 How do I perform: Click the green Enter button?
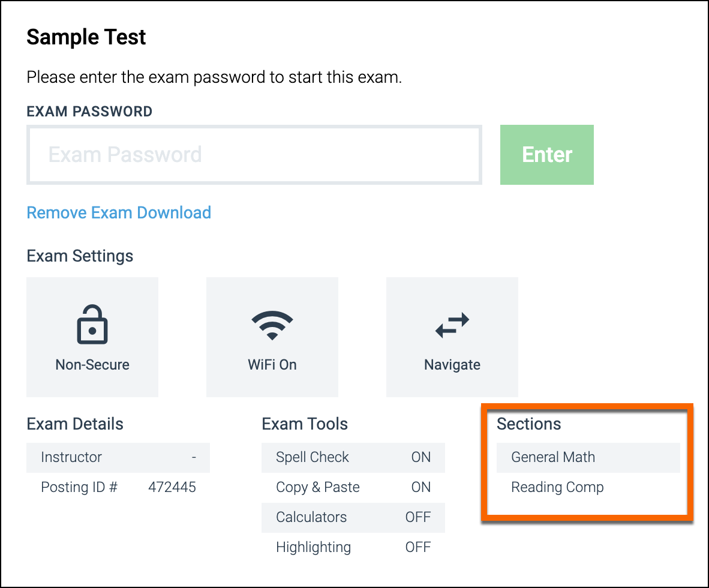(x=546, y=155)
